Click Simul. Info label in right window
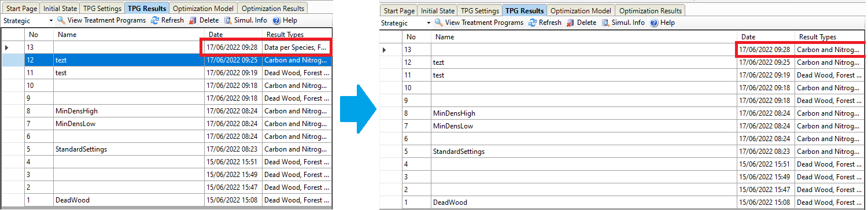Image resolution: width=868 pixels, height=210 pixels. pyautogui.click(x=628, y=23)
